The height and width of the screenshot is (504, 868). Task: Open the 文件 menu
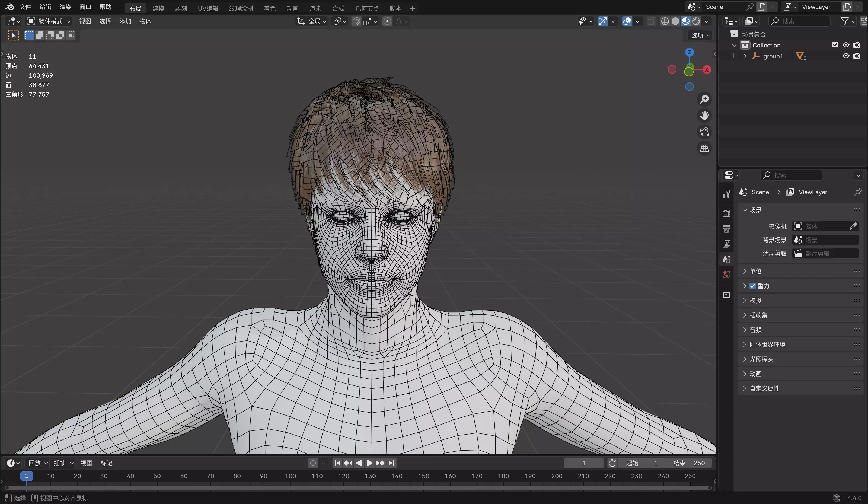pos(25,7)
